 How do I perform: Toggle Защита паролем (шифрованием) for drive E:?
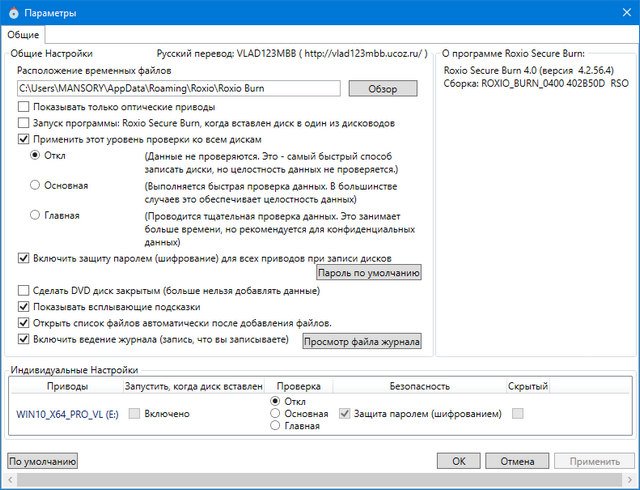coord(345,414)
